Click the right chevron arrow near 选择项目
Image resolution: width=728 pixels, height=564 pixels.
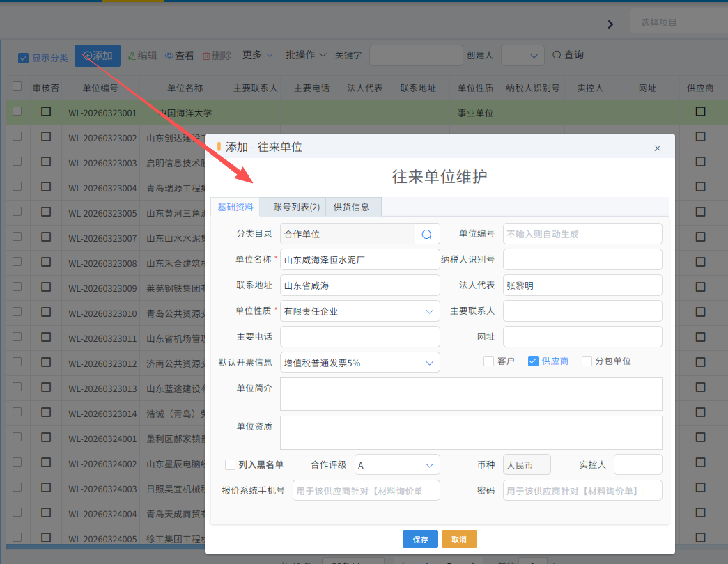click(x=610, y=24)
